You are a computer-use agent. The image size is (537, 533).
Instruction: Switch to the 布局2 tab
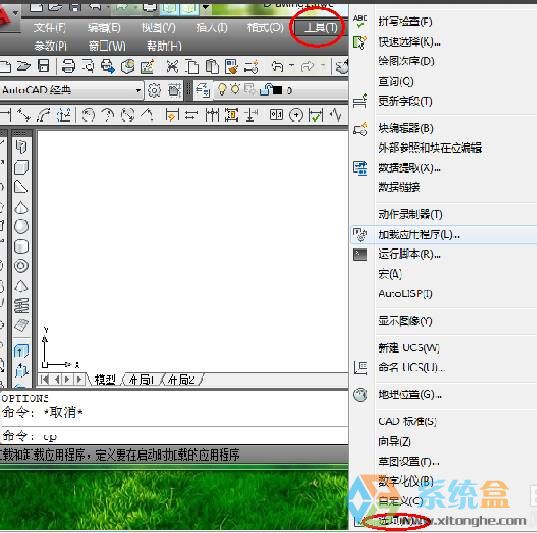tap(182, 380)
